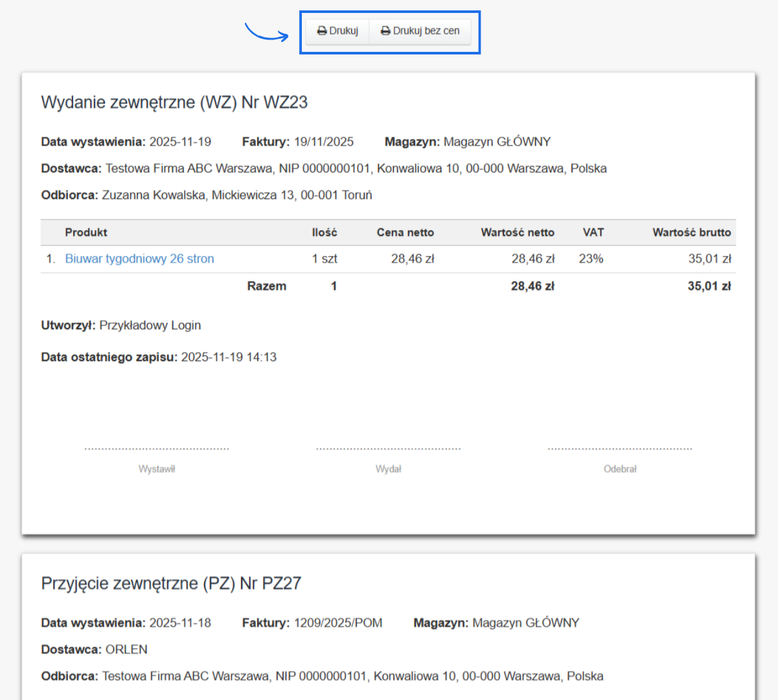
Task: Open the "Biuwar tygodniowy 26 stron" product link
Action: tap(139, 259)
